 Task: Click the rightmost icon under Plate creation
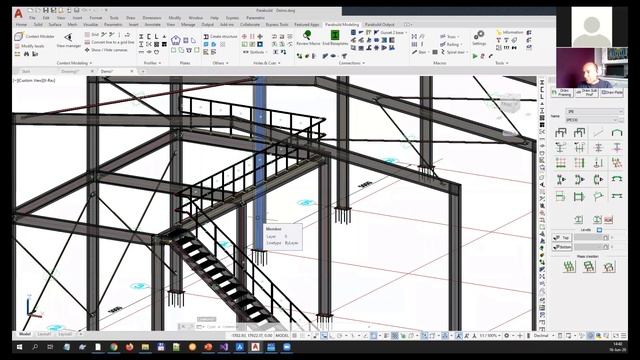(608, 267)
